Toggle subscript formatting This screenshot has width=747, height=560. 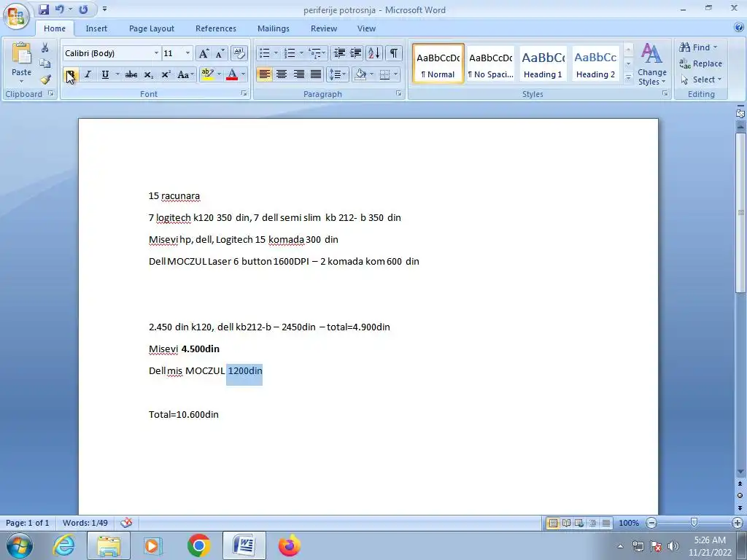point(149,74)
